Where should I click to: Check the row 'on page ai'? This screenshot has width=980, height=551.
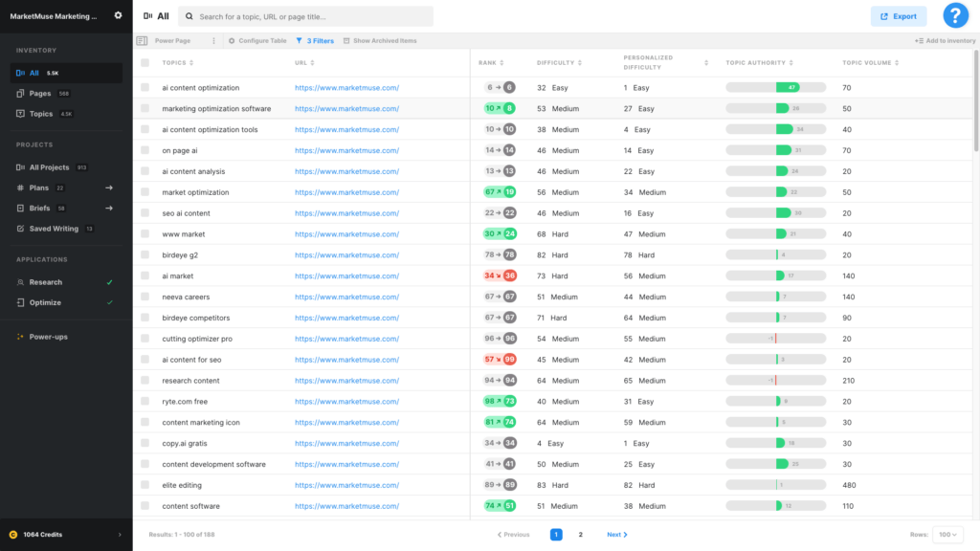pyautogui.click(x=145, y=150)
